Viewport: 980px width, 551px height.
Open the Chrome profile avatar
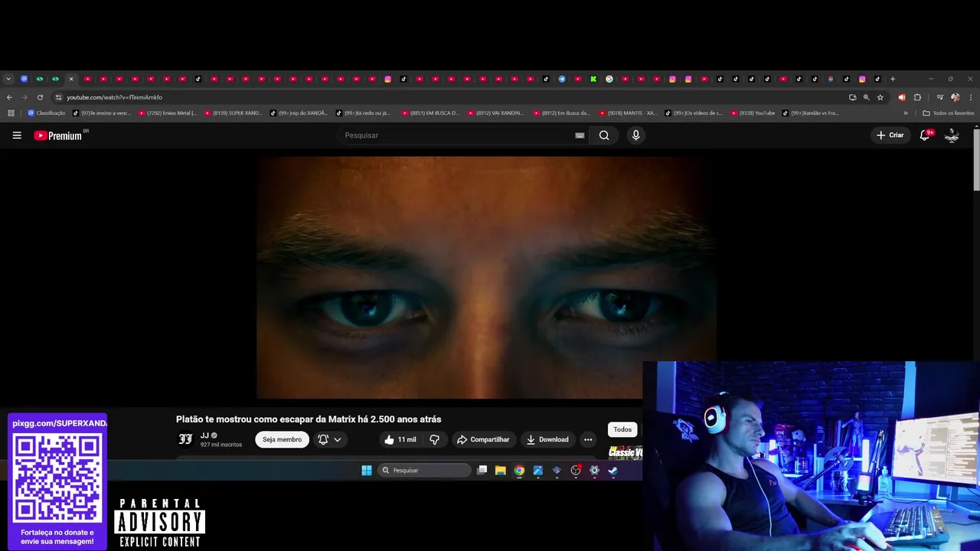pos(955,97)
